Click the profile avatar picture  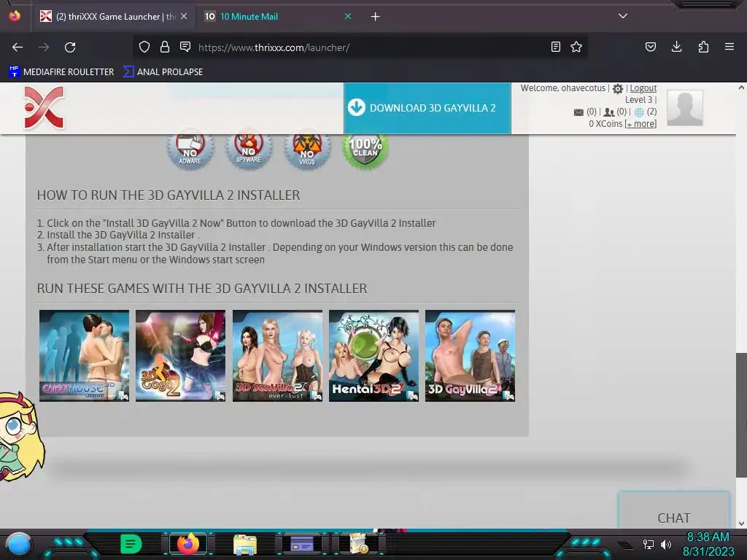tap(684, 108)
